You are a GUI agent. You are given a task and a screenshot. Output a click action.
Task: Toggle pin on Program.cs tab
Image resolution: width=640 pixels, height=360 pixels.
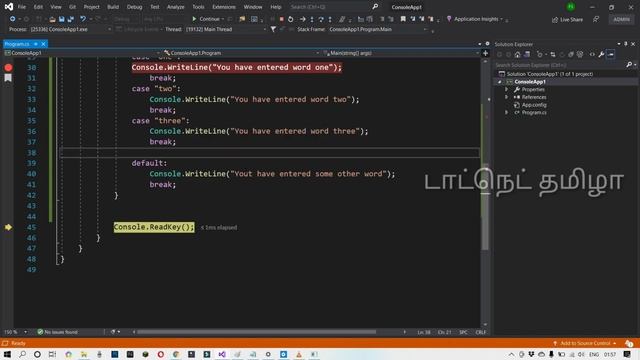click(36, 44)
